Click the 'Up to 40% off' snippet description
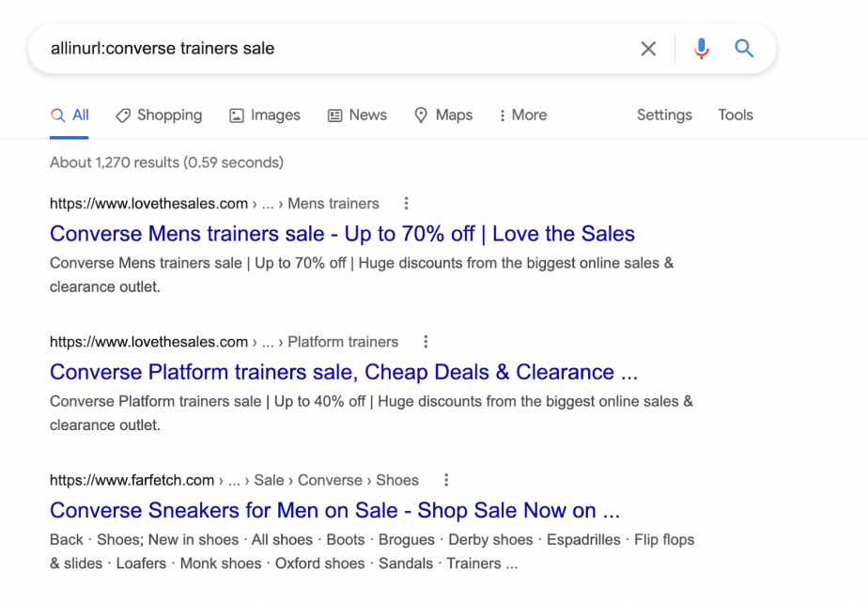The height and width of the screenshot is (602, 868). point(371,413)
